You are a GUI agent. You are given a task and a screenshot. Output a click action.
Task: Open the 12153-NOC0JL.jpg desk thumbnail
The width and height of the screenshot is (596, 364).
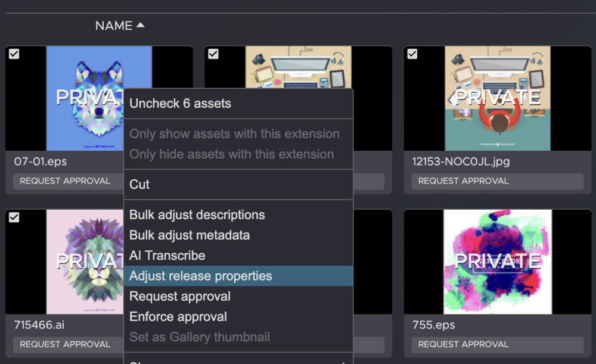(498, 98)
